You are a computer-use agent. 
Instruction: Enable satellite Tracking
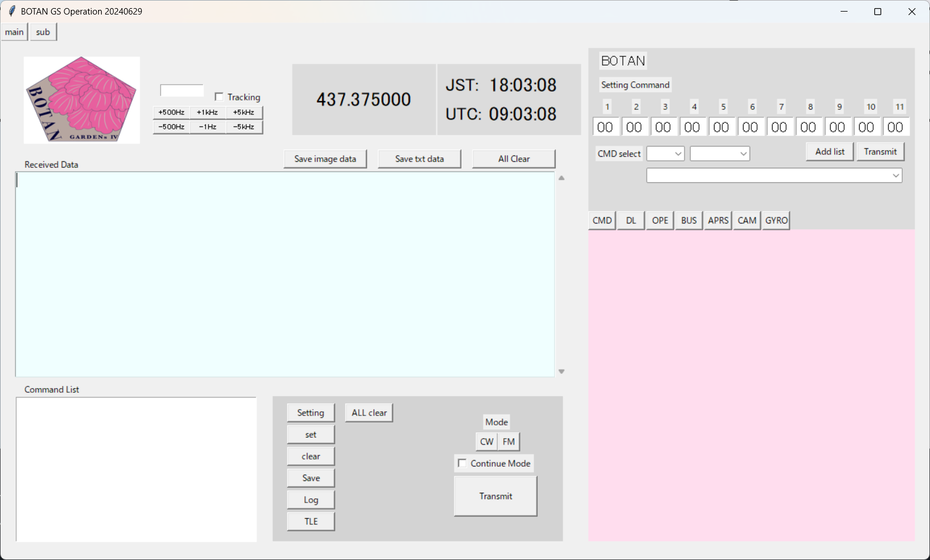[x=219, y=96]
